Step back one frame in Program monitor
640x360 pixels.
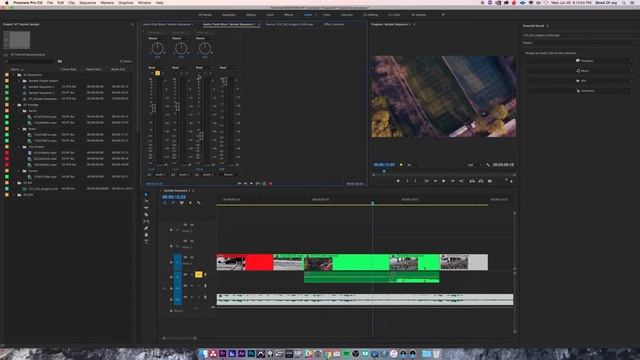(x=435, y=181)
